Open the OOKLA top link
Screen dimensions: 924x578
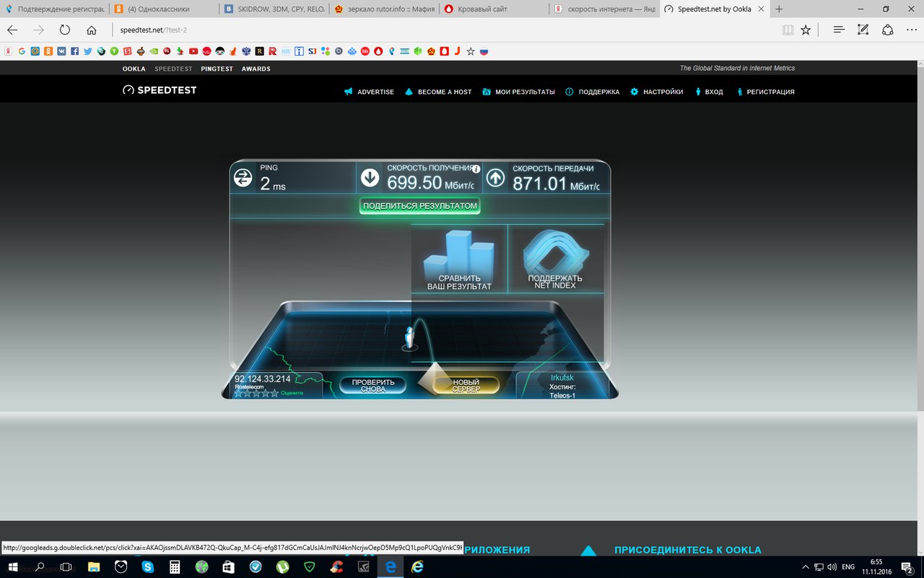[134, 69]
